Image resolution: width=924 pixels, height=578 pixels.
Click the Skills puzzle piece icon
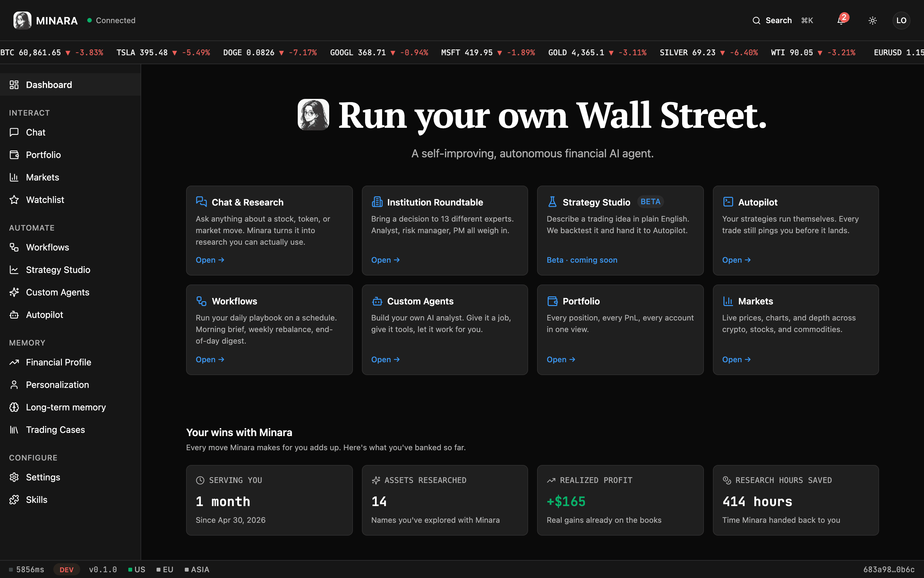(14, 500)
